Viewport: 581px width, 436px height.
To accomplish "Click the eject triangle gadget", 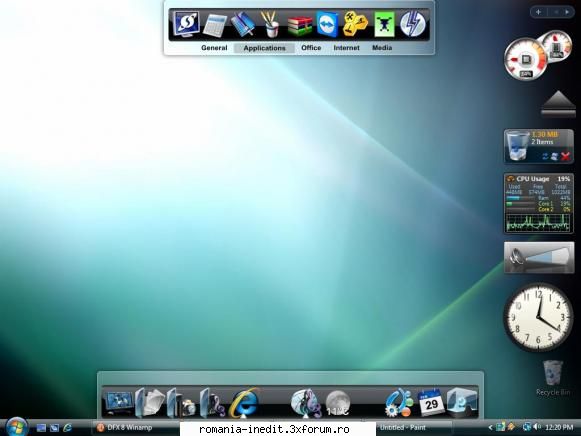I will [558, 104].
